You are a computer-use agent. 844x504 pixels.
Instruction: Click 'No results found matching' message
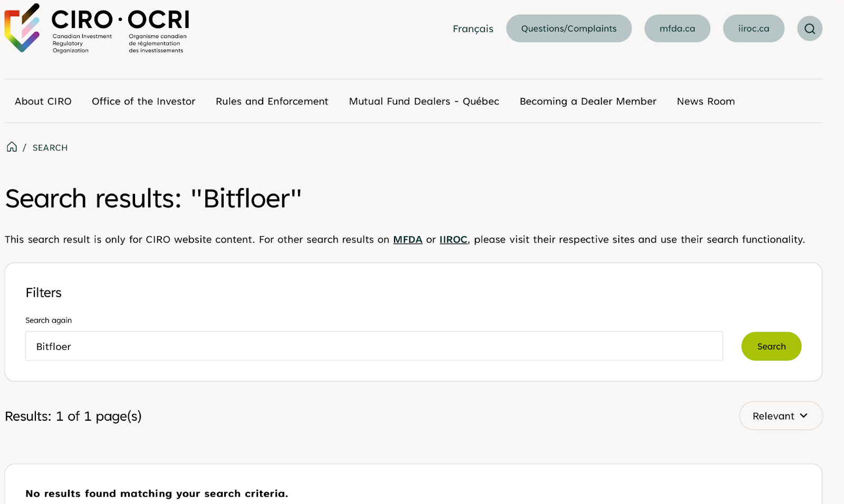coord(157,493)
